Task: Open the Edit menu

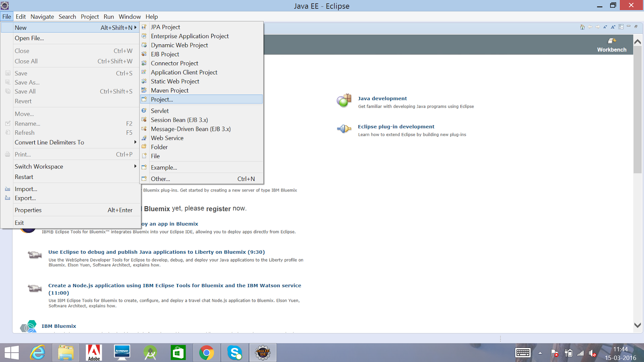Action: click(x=21, y=16)
